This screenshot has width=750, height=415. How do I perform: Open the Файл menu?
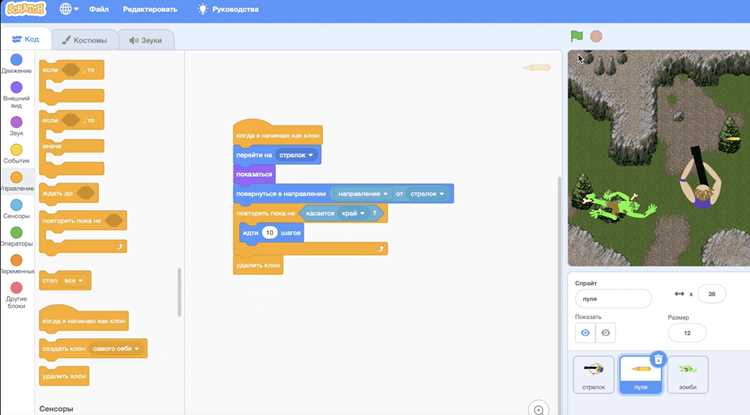tap(99, 9)
